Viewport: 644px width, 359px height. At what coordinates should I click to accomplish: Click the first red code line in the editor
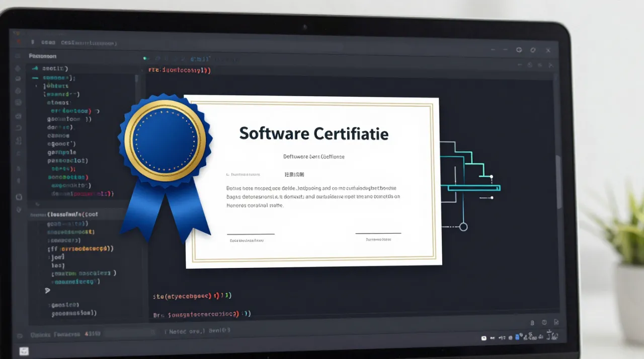(179, 70)
